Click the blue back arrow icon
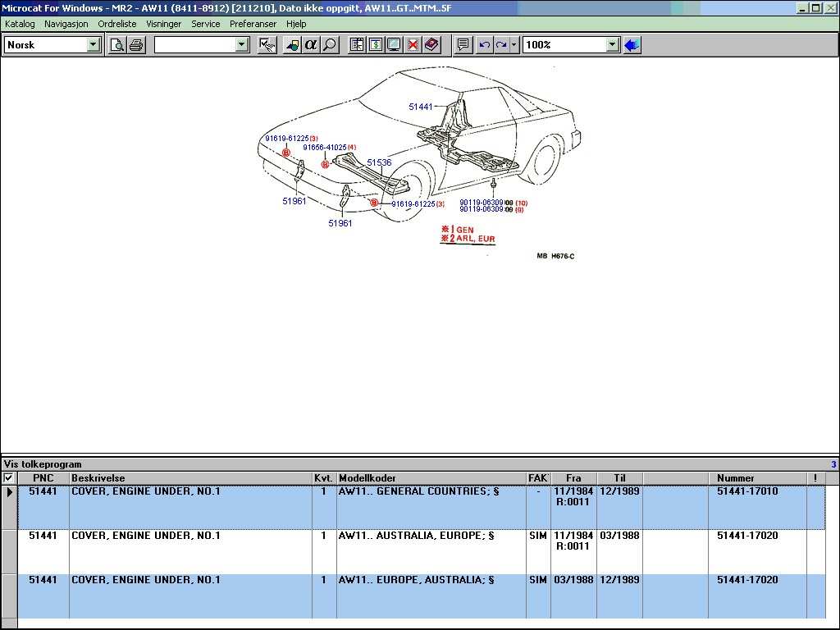Image resolution: width=840 pixels, height=630 pixels. point(631,45)
